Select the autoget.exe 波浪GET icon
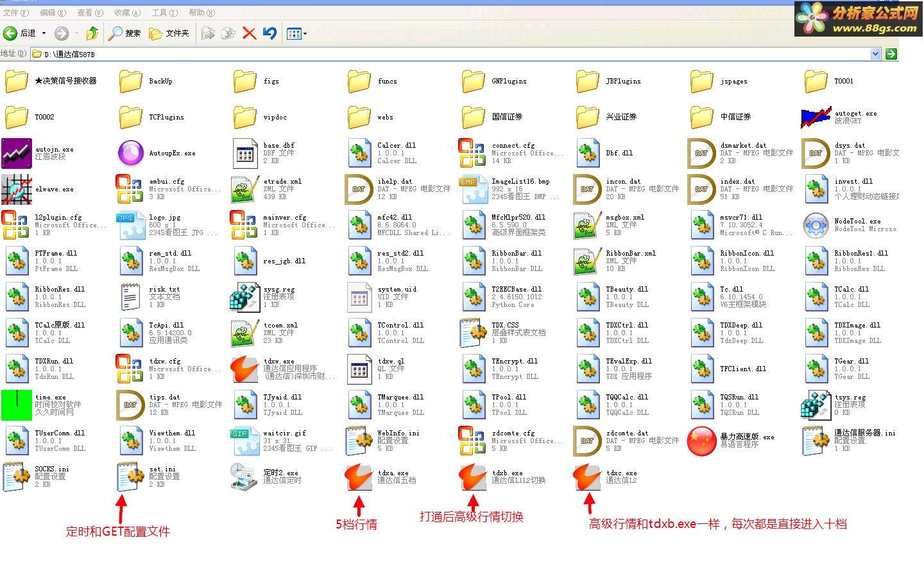 pyautogui.click(x=816, y=117)
